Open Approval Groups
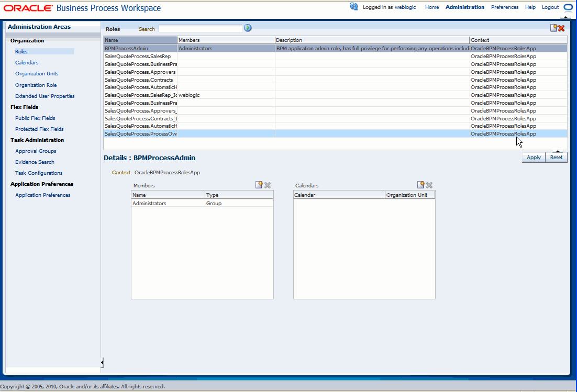Image resolution: width=577 pixels, height=392 pixels. 36,151
